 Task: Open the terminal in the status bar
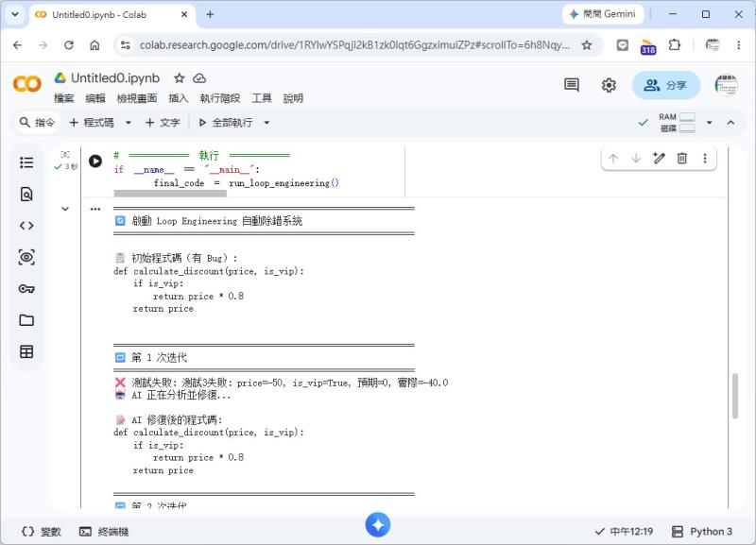(x=104, y=532)
